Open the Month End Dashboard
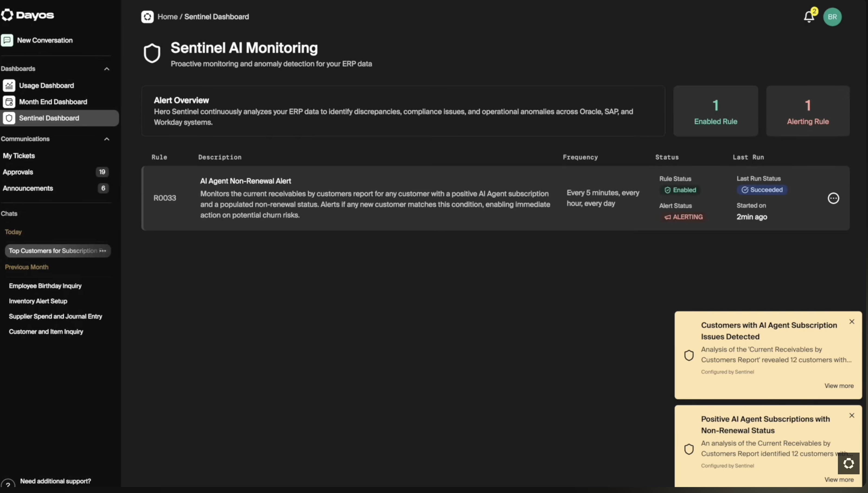The height and width of the screenshot is (493, 868). click(53, 102)
